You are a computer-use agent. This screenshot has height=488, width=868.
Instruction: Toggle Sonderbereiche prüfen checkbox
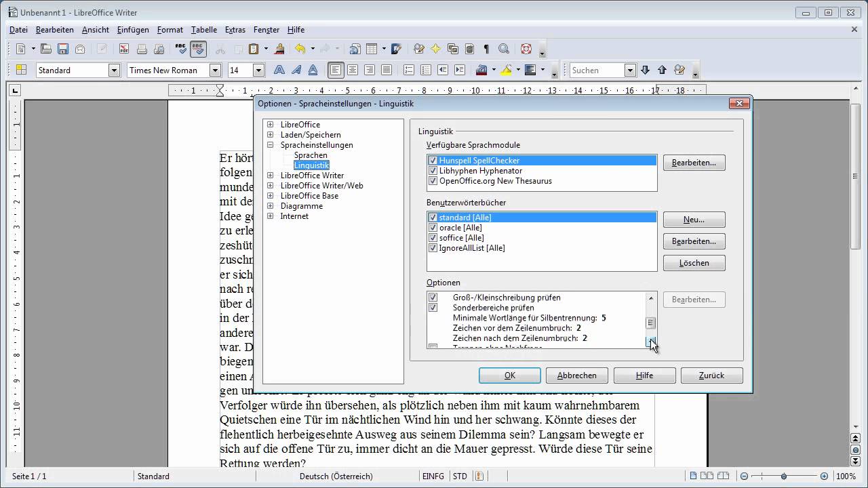(x=433, y=308)
